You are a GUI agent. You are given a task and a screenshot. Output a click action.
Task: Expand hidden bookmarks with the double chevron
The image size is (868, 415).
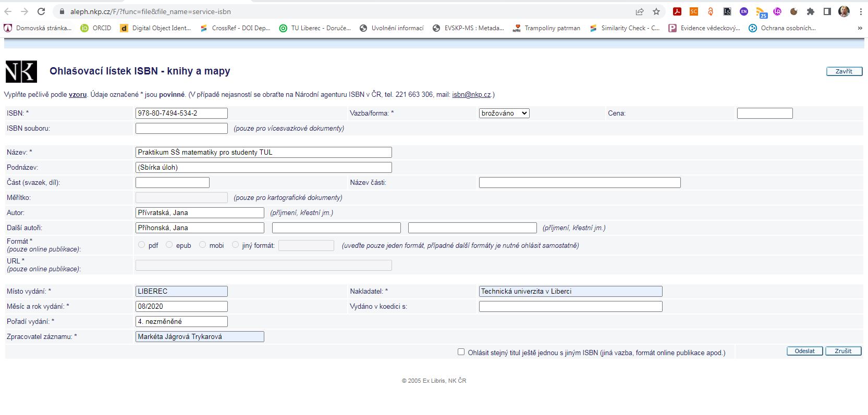coord(860,28)
